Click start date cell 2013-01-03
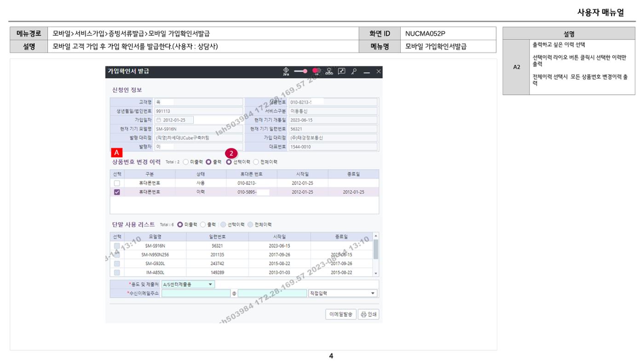Screen dimensions: 644x362 [279, 272]
